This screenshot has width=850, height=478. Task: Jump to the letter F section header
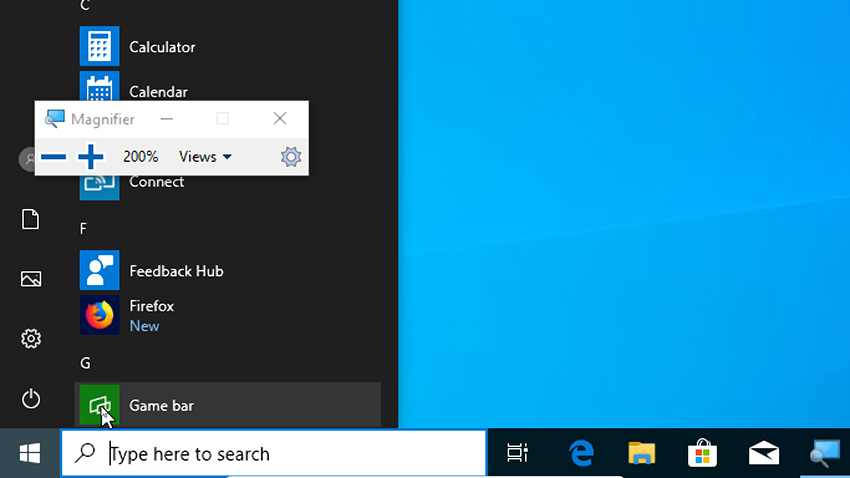(x=83, y=228)
